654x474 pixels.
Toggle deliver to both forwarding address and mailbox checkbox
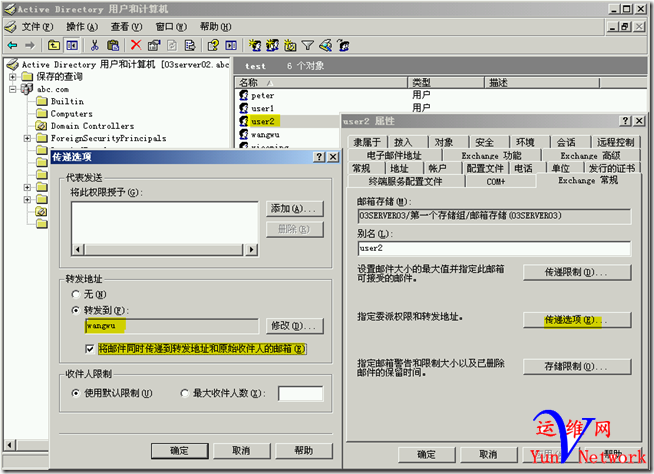point(89,349)
